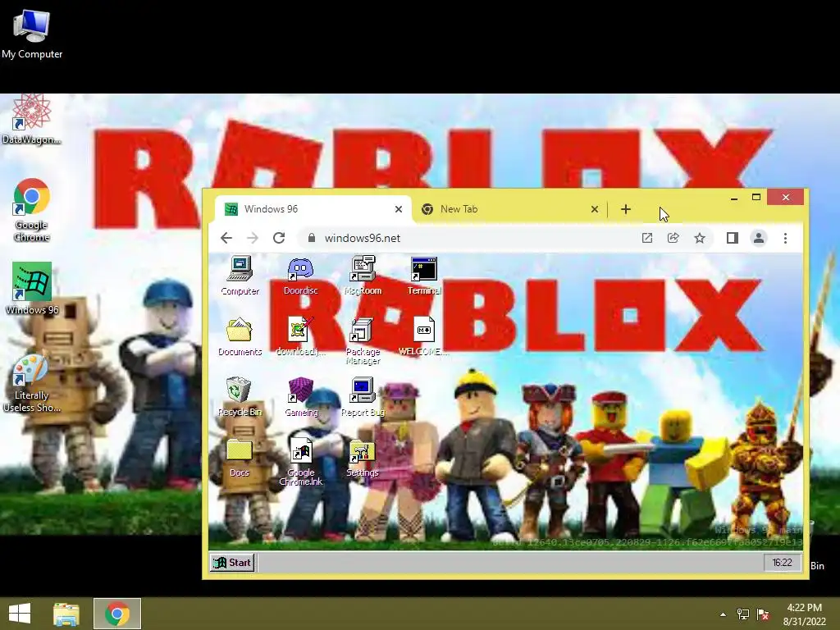840x630 pixels.
Task: Open network status tray icon
Action: coord(743,614)
